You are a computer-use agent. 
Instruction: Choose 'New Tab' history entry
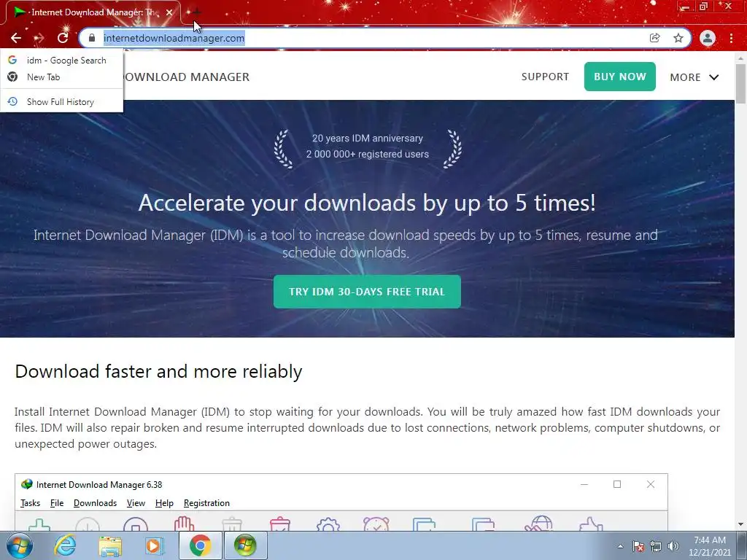(61, 77)
